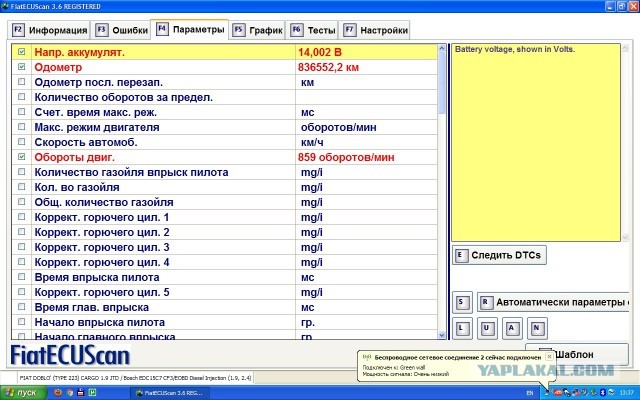
Task: Click the Шаблон button
Action: point(577,354)
